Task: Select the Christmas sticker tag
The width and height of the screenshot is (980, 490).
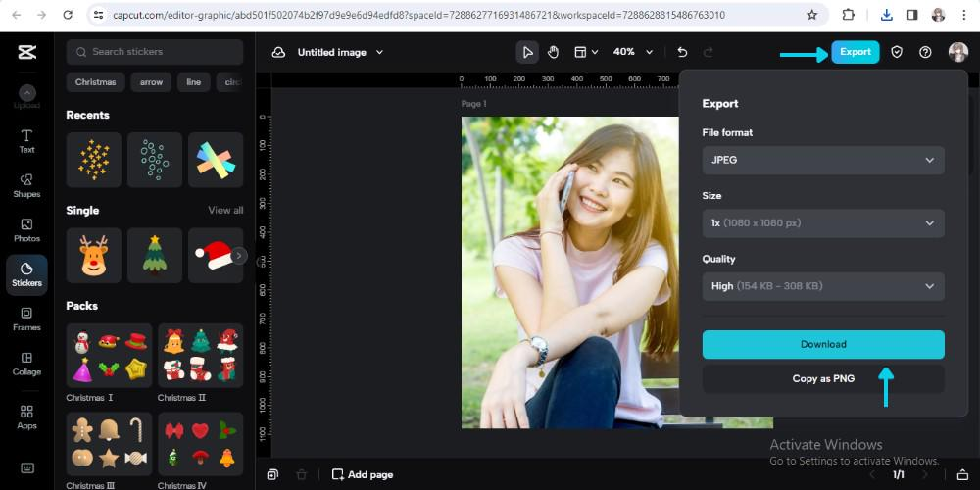Action: [x=96, y=82]
